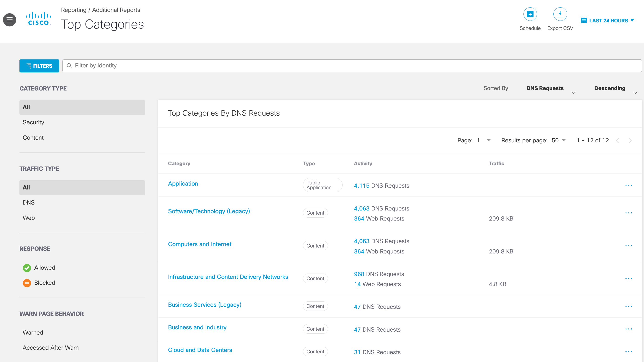Open the Last 24 Hours time range dropdown
The width and height of the screenshot is (644, 362).
point(607,21)
